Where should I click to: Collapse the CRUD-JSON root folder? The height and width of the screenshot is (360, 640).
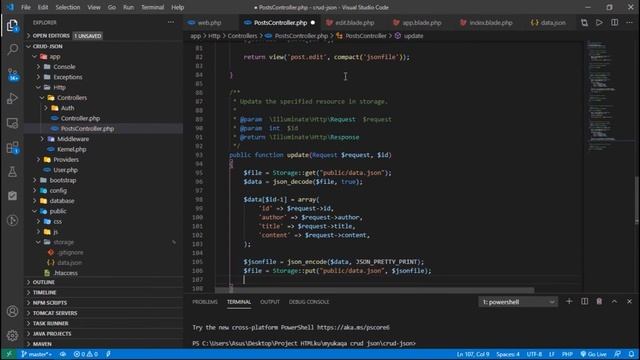tap(104, 47)
